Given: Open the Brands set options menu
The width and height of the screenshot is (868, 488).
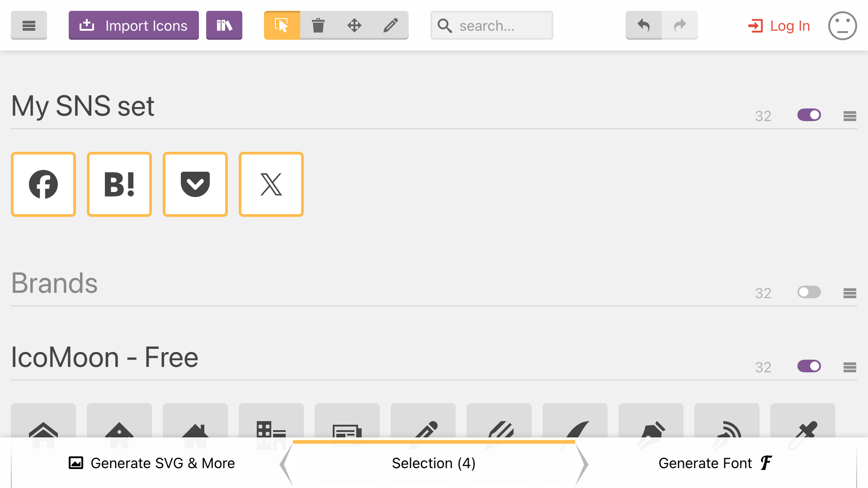Looking at the screenshot, I should [x=850, y=293].
